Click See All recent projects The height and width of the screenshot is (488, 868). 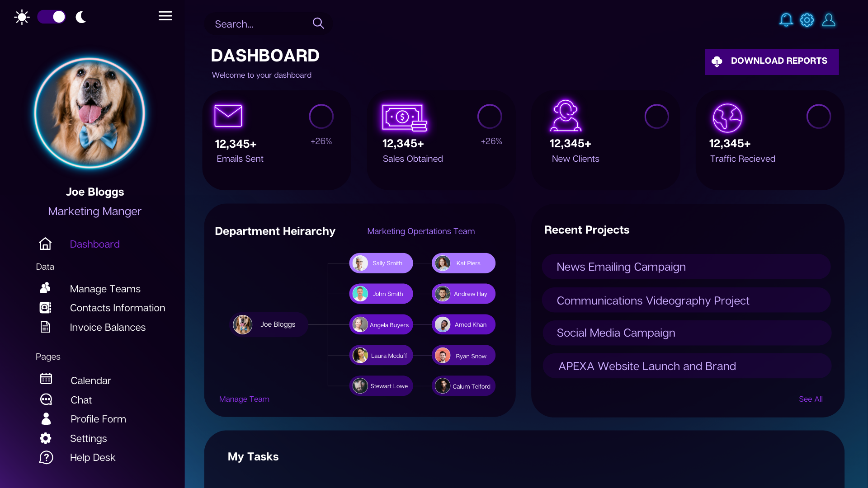click(x=811, y=399)
